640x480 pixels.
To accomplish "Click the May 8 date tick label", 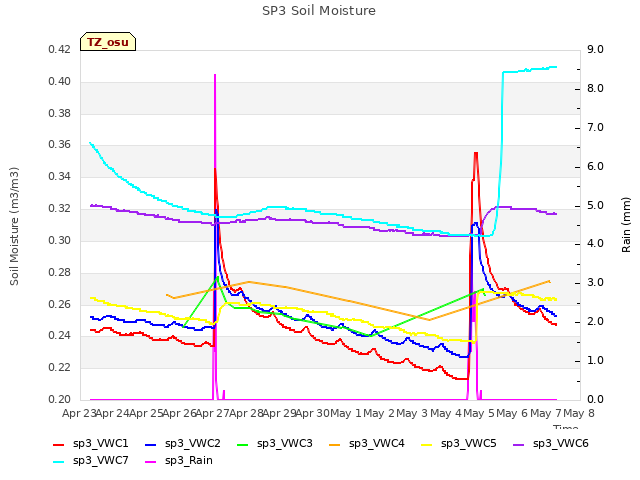I will [579, 413].
